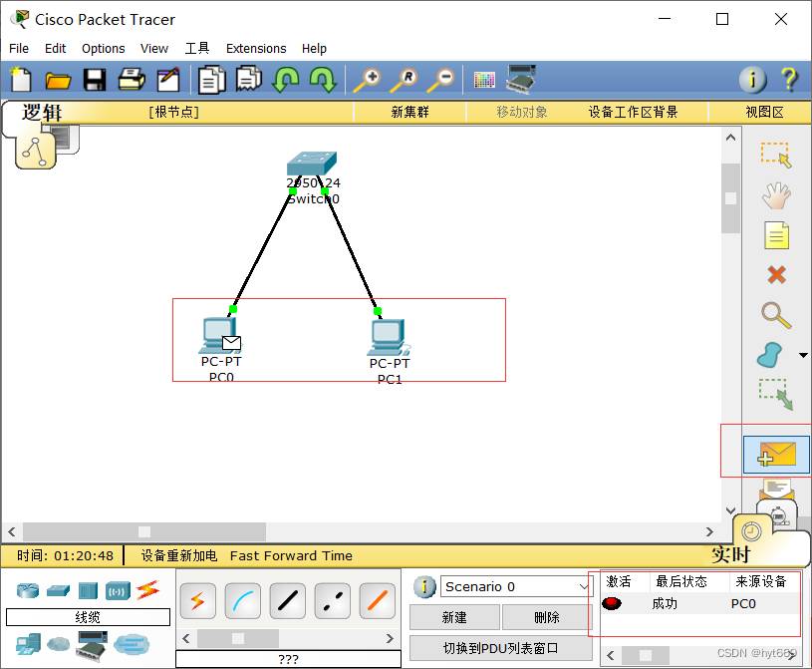Pick the copper cross-over cable
The image size is (812, 669).
click(333, 601)
